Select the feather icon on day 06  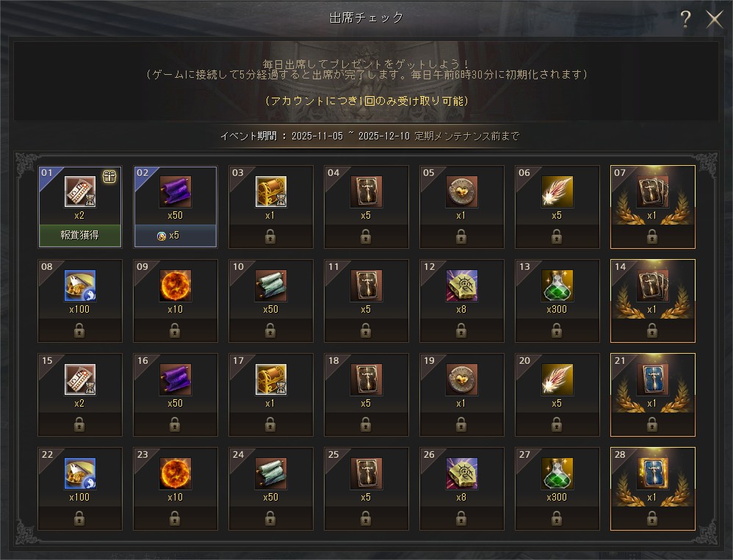[557, 192]
